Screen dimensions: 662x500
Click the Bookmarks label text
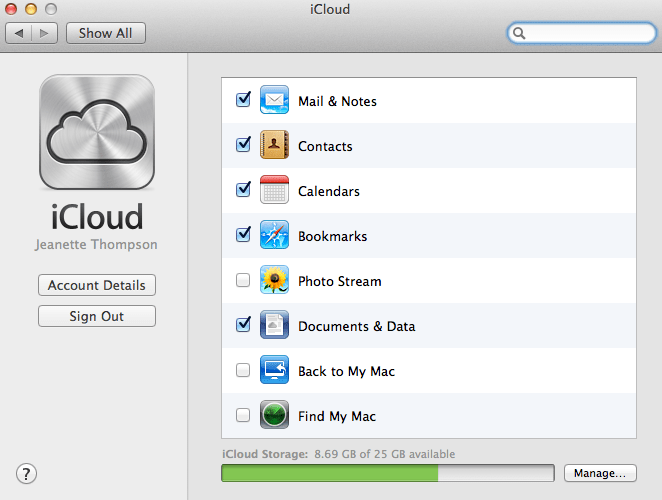point(333,236)
